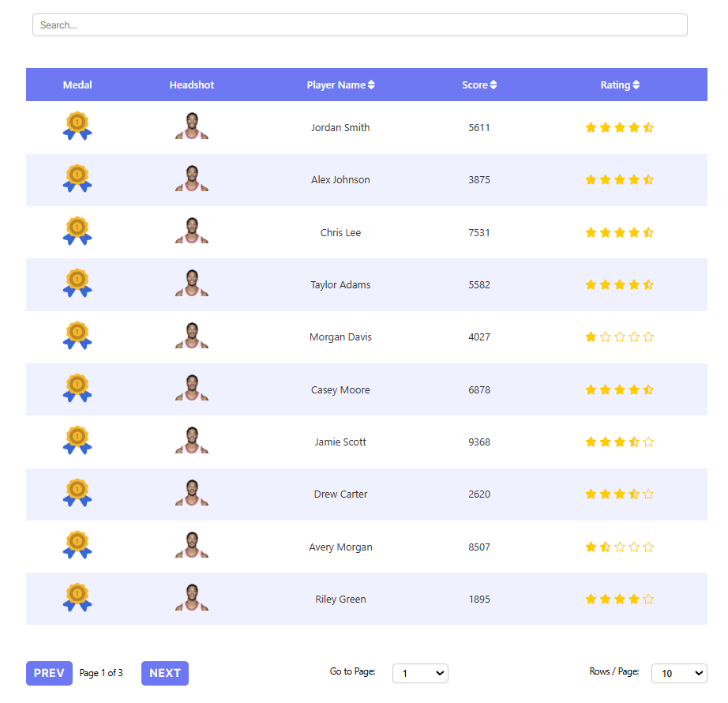Image resolution: width=728 pixels, height=703 pixels.
Task: Click the medal icon in Avery Morgan's row
Action: tap(77, 545)
